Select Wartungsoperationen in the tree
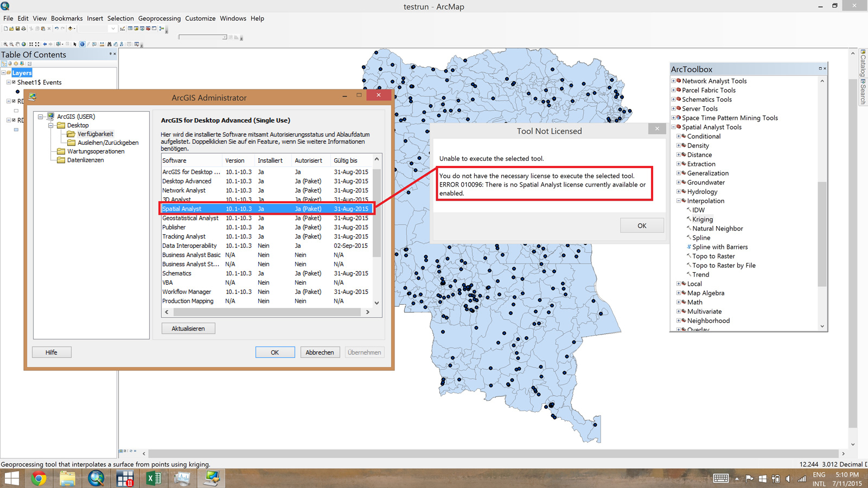Image resolution: width=868 pixels, height=488 pixels. point(95,151)
